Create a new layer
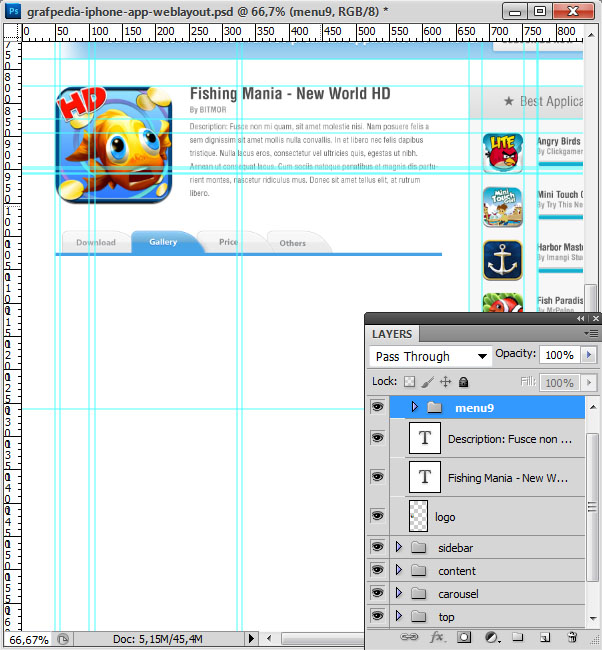The image size is (602, 650). [x=545, y=637]
